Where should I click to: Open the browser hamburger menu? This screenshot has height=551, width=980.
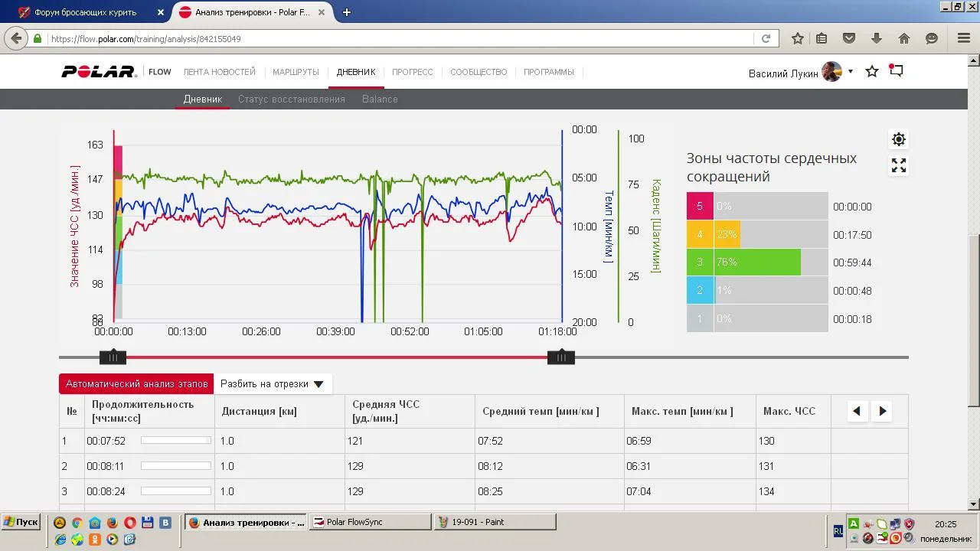pyautogui.click(x=964, y=38)
